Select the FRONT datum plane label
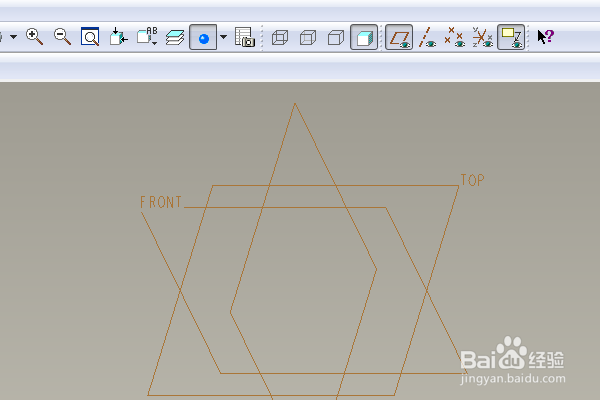Image resolution: width=600 pixels, height=400 pixels. click(x=161, y=202)
